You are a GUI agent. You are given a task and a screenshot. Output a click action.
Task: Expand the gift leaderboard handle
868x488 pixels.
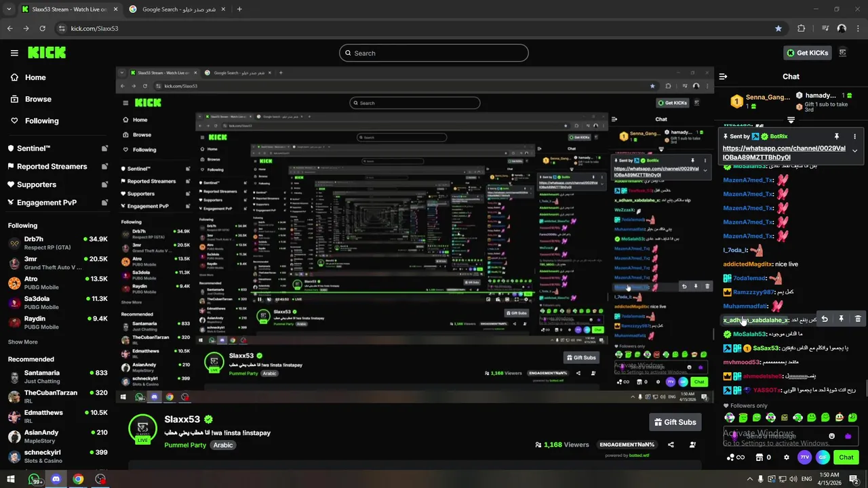791,119
